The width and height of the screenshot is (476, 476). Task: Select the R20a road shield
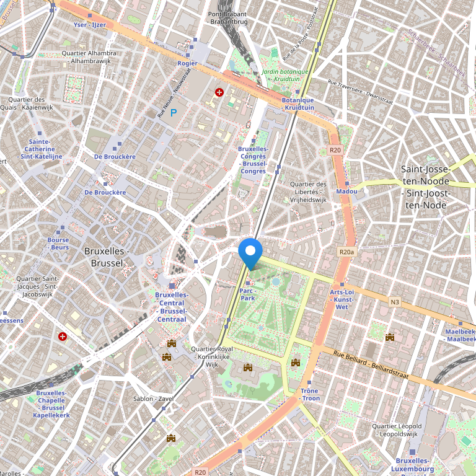point(346,252)
